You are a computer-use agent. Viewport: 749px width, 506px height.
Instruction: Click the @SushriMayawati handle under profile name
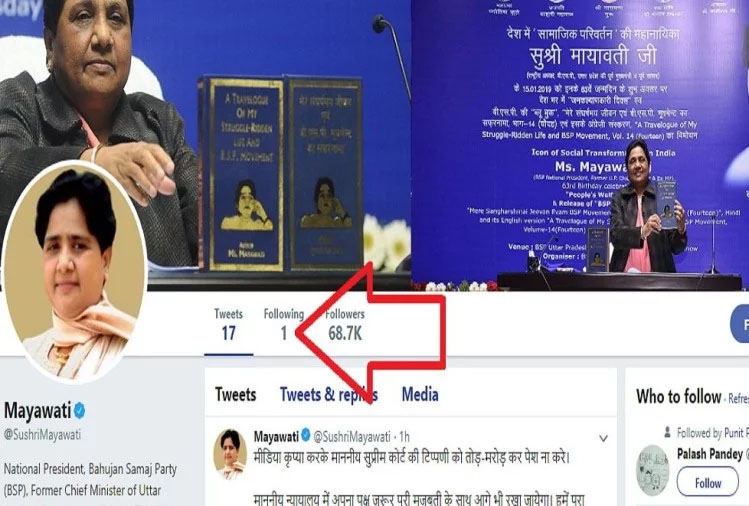(43, 434)
